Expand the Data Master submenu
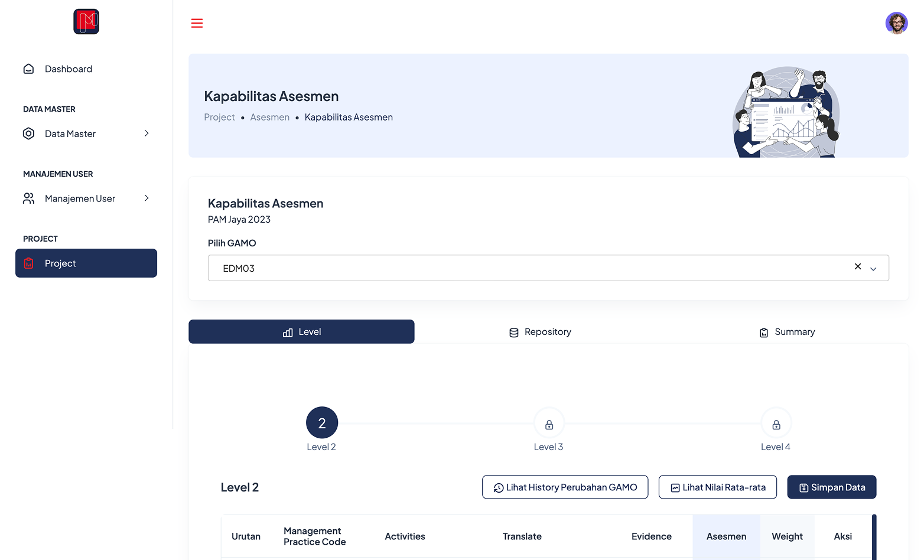The height and width of the screenshot is (560, 924). point(146,134)
